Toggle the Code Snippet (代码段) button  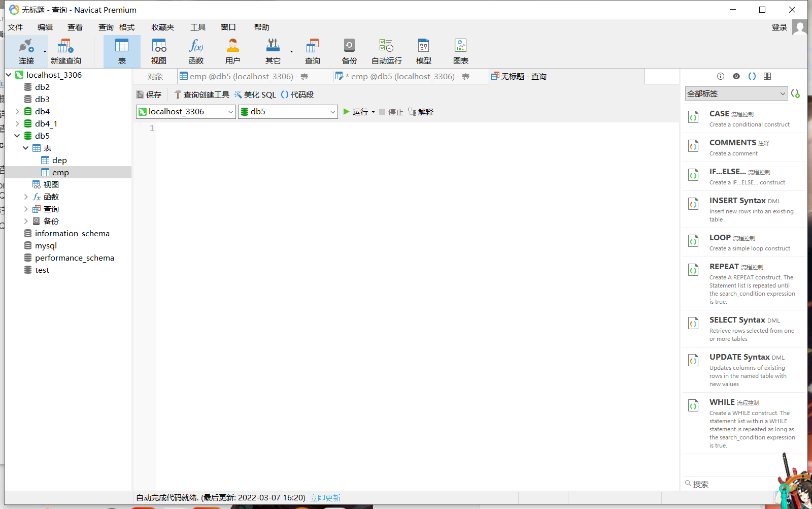coord(297,94)
